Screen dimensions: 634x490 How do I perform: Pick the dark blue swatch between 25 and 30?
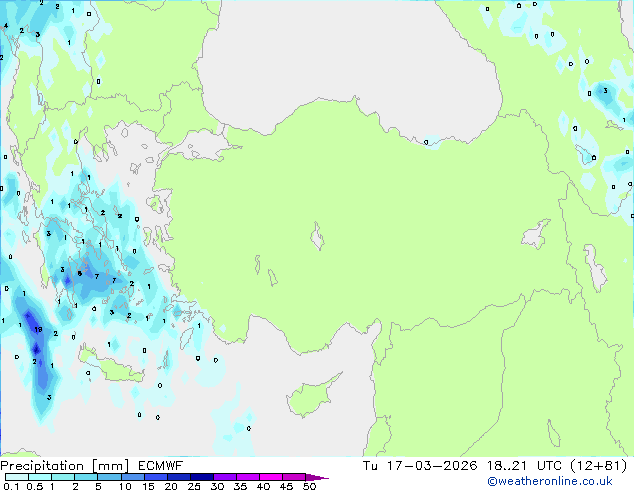tap(202, 477)
